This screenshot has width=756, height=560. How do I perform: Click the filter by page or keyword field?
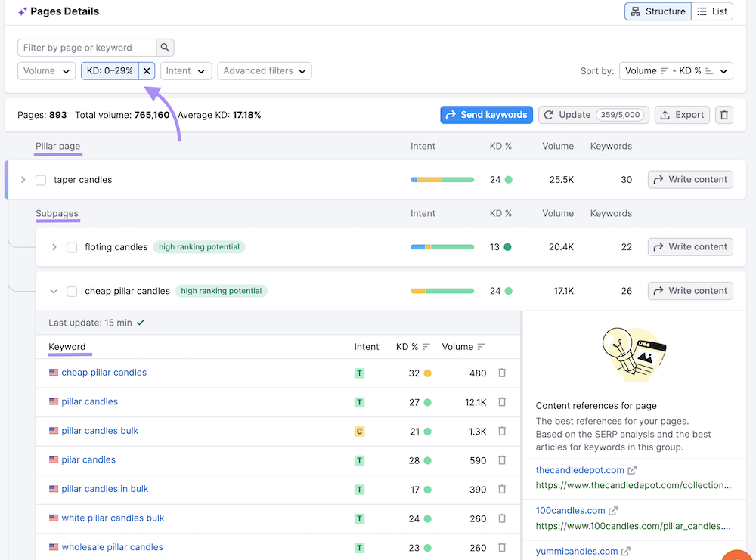coord(87,47)
